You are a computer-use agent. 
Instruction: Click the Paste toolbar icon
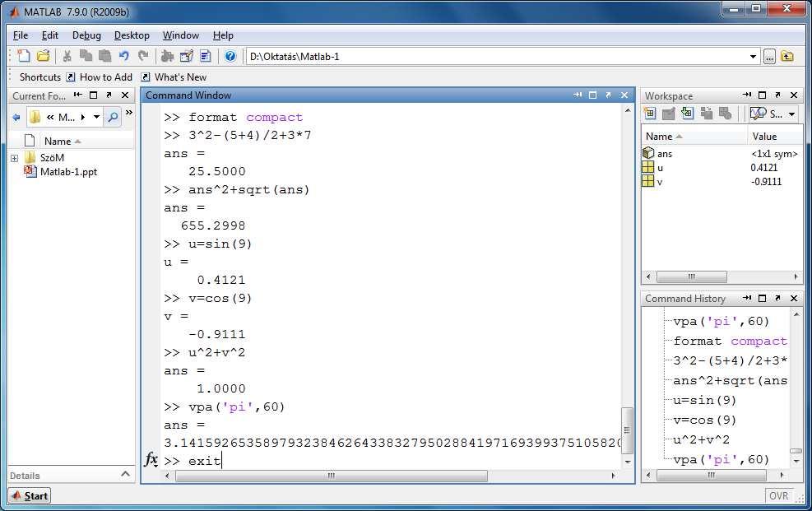pos(104,56)
